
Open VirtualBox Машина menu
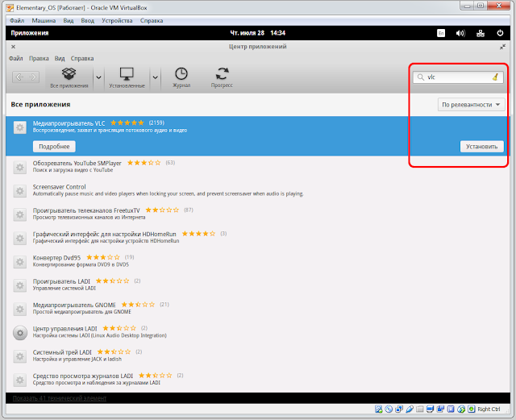44,20
